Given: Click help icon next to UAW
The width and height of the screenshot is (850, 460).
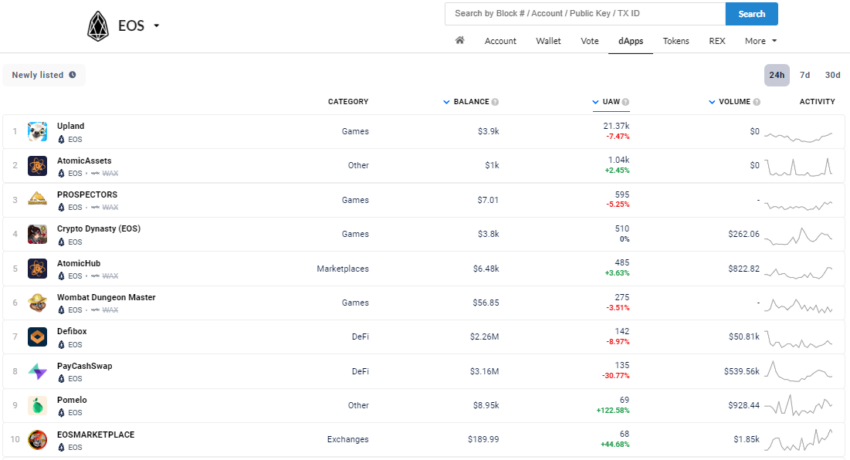Looking at the screenshot, I should point(626,102).
